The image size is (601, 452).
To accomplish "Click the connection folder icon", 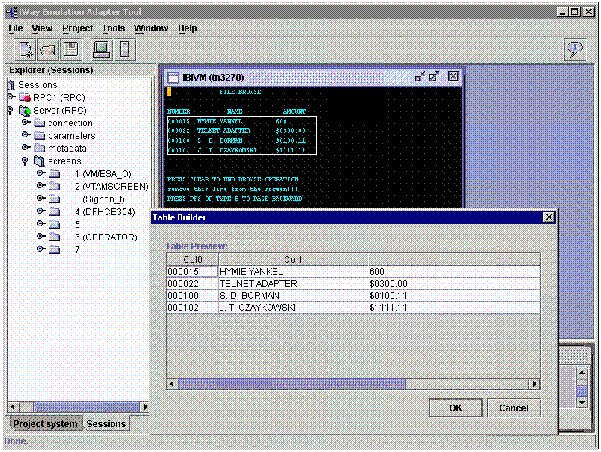I will click(x=39, y=123).
